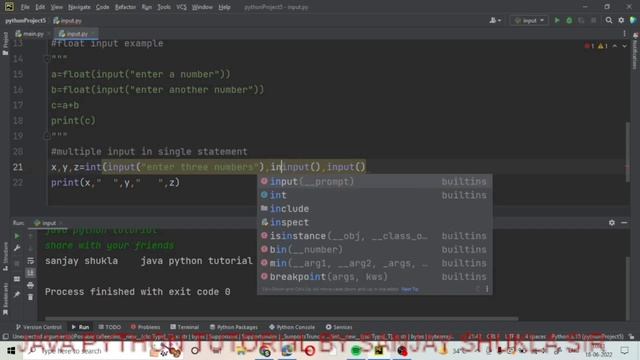Jump to next highlighted error arrow
This screenshot has width=640, height=360.
coord(624,46)
